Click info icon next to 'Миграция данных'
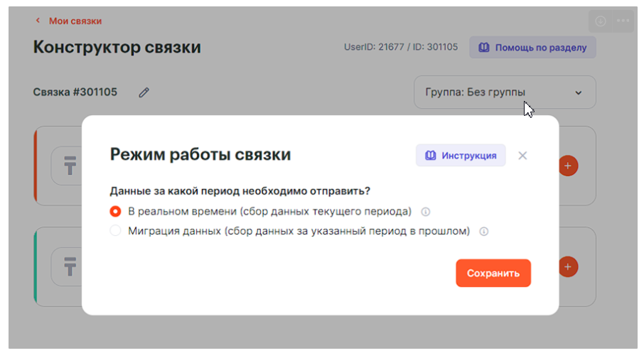 (484, 232)
